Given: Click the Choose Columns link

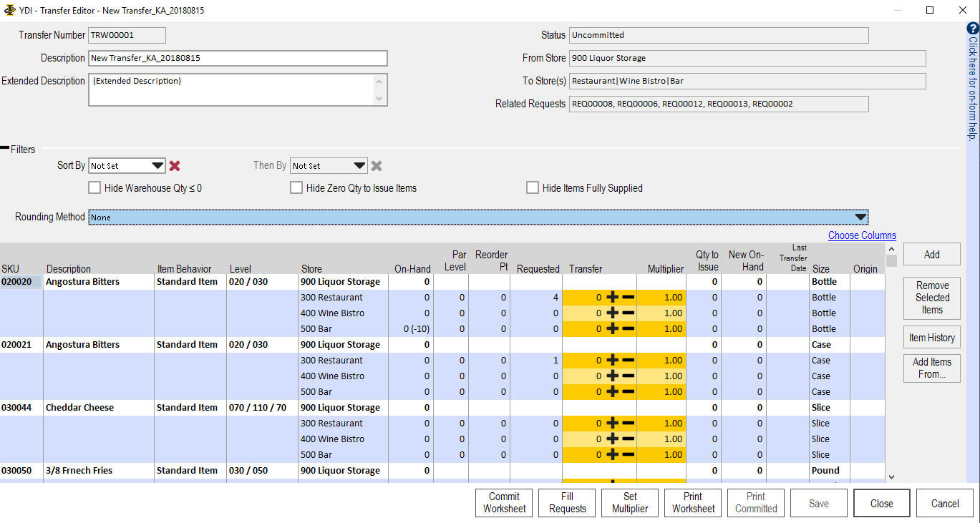Looking at the screenshot, I should tap(862, 235).
